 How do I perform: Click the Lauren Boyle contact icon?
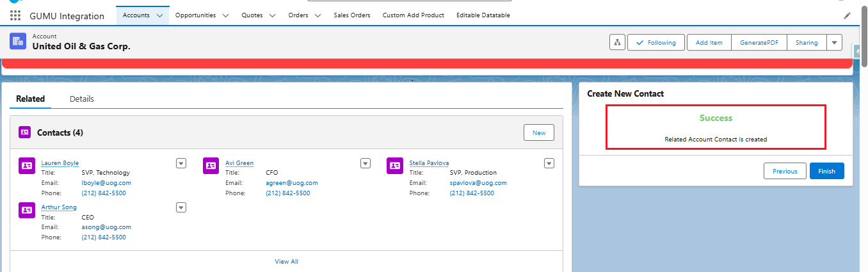tap(27, 166)
